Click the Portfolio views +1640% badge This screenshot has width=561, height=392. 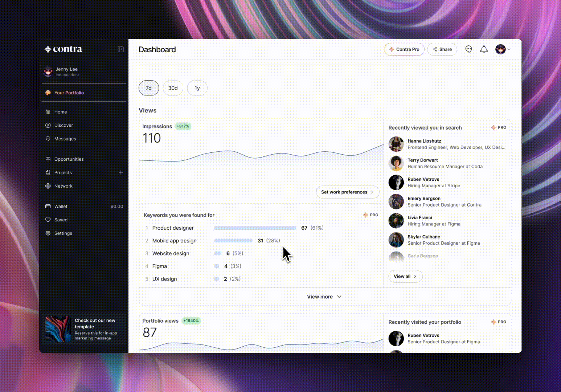click(x=191, y=321)
